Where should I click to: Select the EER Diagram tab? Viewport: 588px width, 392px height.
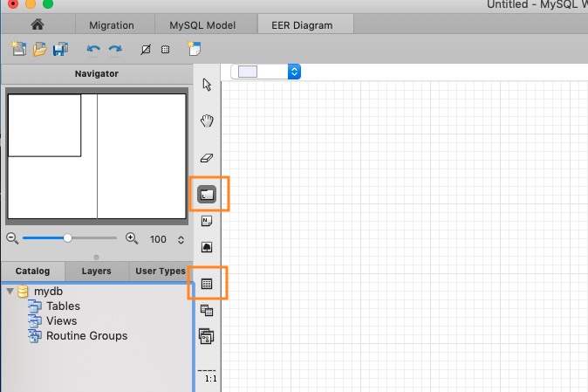[x=302, y=25]
